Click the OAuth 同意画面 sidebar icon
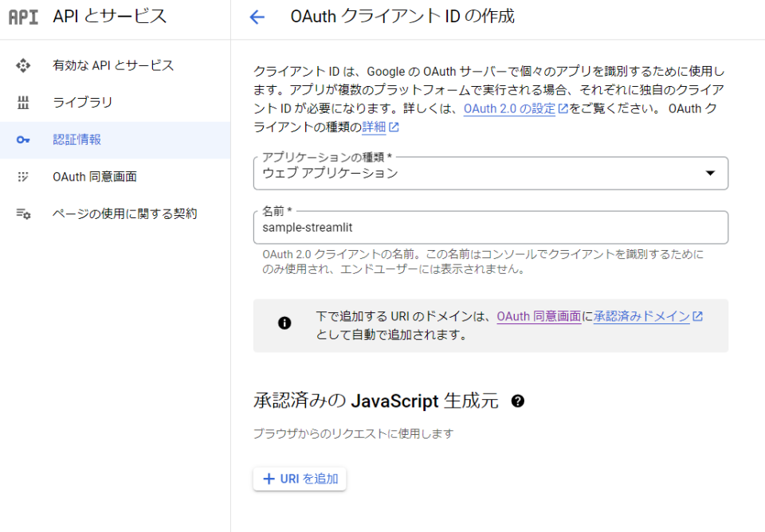 click(23, 177)
